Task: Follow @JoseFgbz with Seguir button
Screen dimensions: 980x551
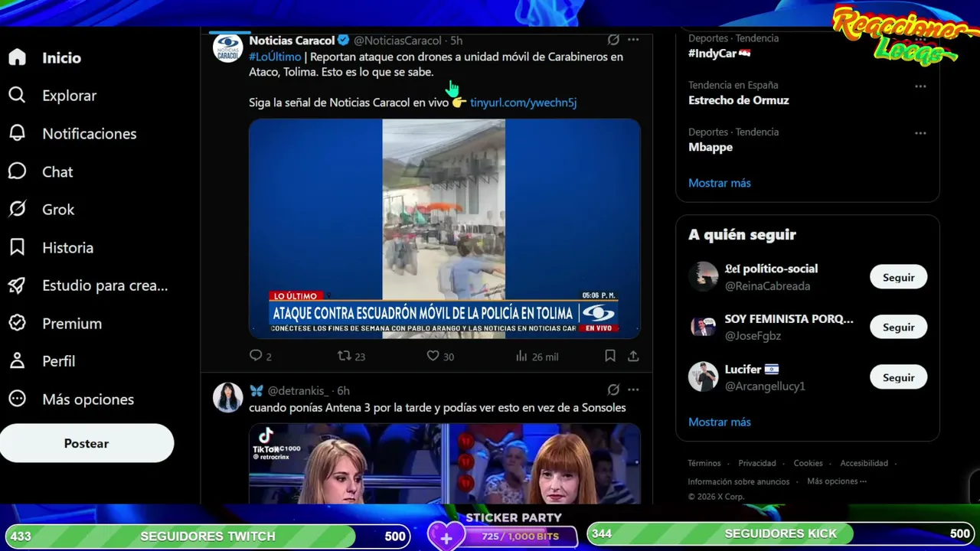Action: [898, 328]
